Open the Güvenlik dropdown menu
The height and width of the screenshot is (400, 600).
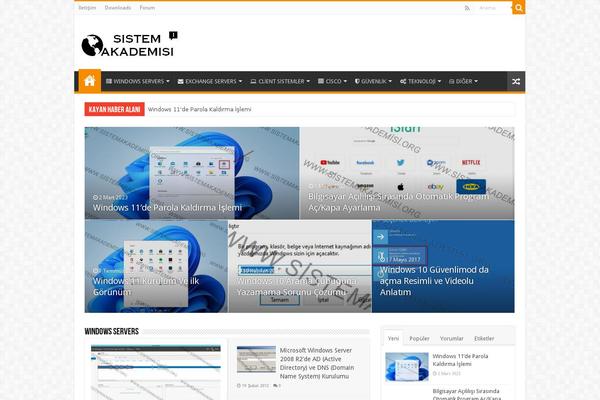click(373, 81)
